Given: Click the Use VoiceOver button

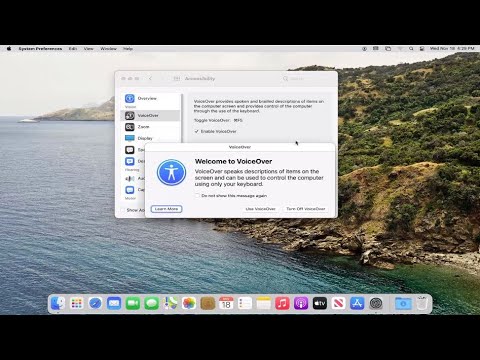Looking at the screenshot, I should (260, 209).
